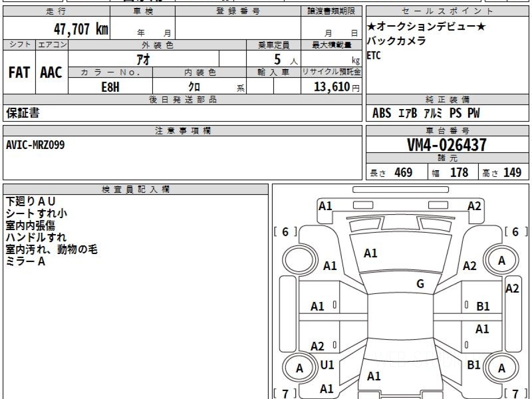Select the B1 mark beside the rear wheel
Screen dimensions: 532x399
pyautogui.click(x=474, y=365)
